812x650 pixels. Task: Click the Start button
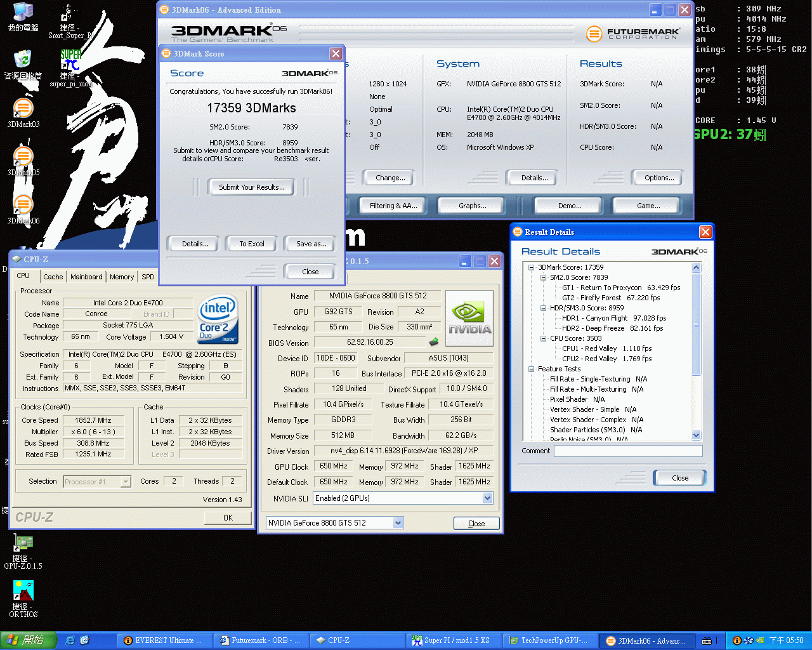[29, 640]
